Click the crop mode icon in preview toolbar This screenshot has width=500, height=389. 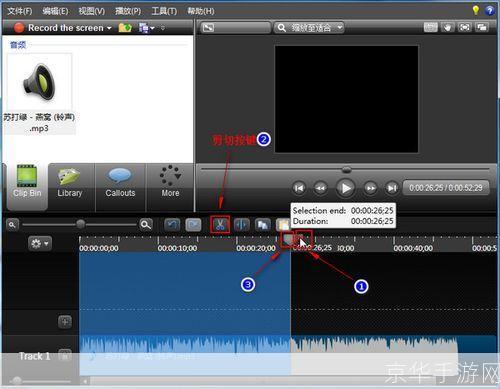431,27
